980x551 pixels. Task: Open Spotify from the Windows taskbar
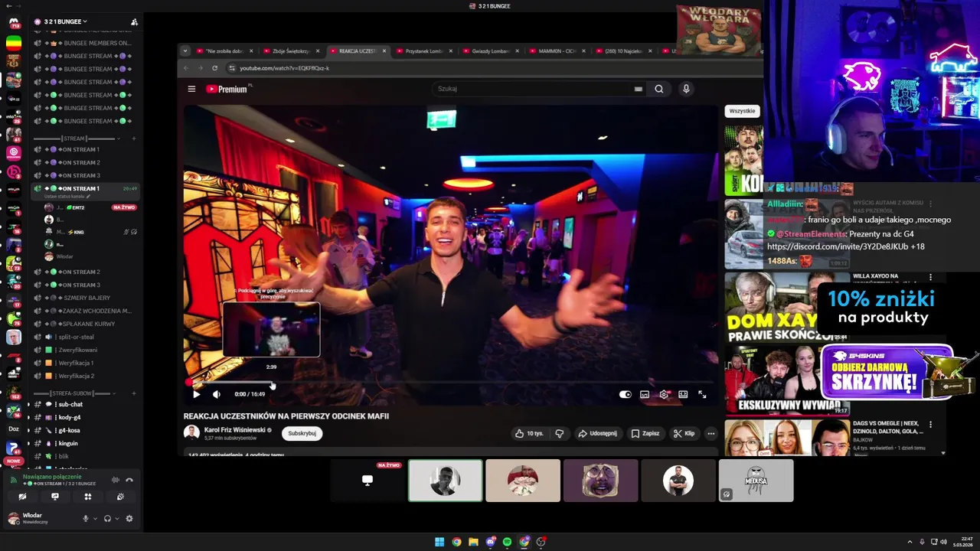coord(507,542)
